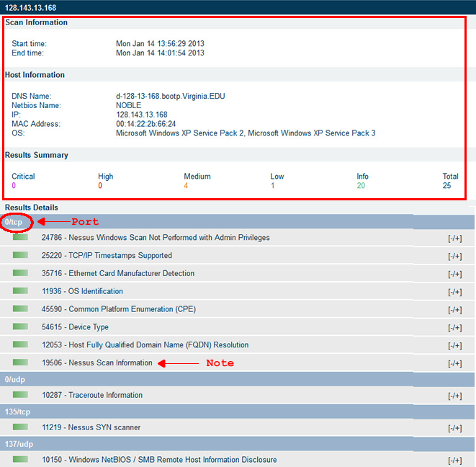Screen dimensions: 476x467
Task: Expand Windows NetBIOS / SMB disclosure entry
Action: [x=454, y=461]
